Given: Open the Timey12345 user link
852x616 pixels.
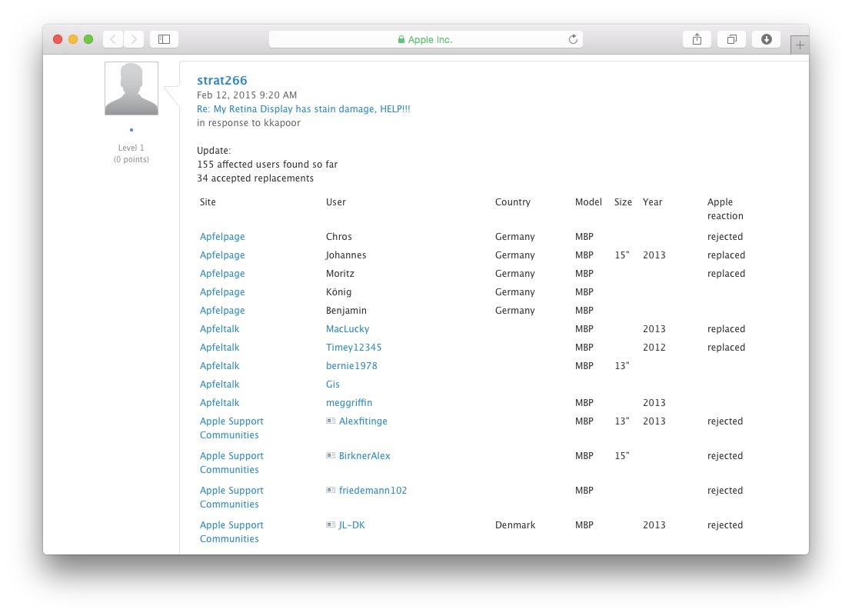Looking at the screenshot, I should pyautogui.click(x=354, y=348).
